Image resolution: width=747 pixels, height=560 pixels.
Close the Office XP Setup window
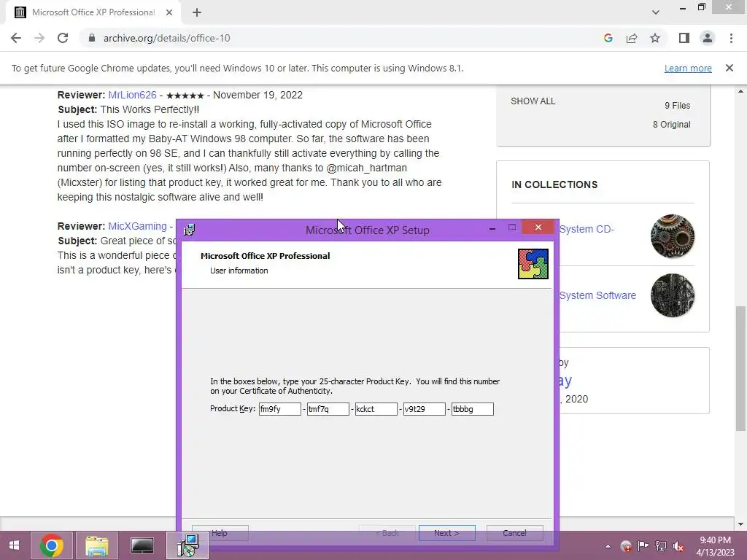(538, 227)
